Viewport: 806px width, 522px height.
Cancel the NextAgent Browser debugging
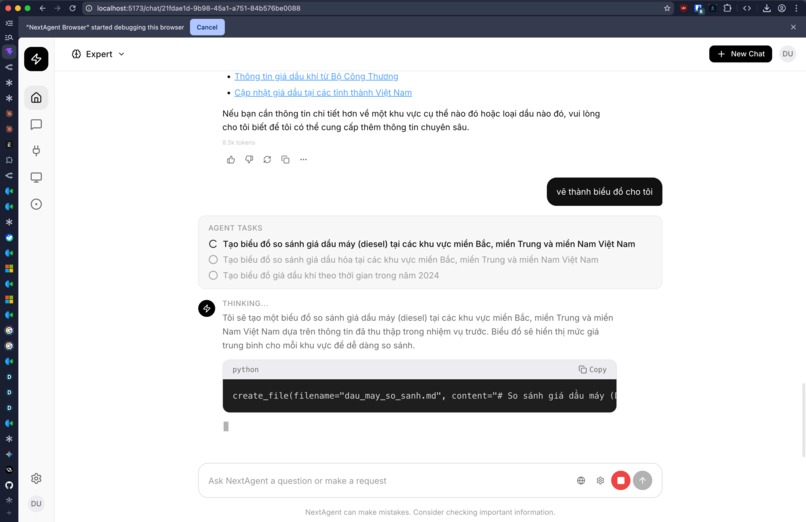point(207,27)
